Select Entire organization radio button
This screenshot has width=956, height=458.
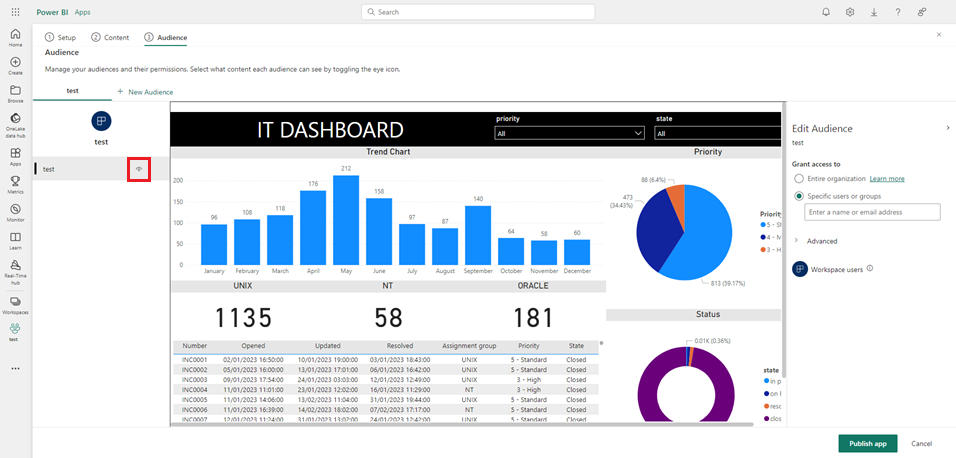pyautogui.click(x=799, y=178)
